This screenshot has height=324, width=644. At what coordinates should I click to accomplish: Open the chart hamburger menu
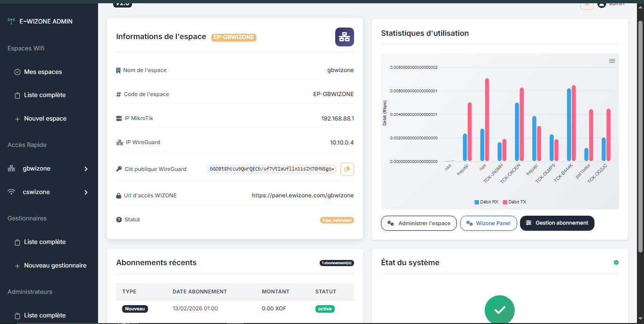611,61
